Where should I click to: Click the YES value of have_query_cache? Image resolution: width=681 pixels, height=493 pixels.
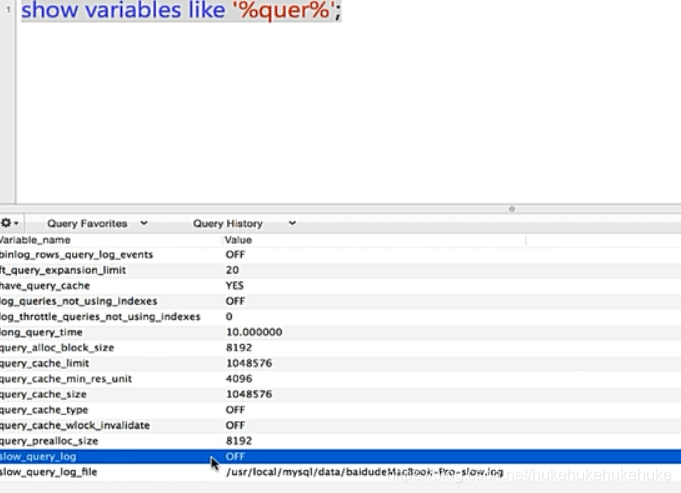(235, 286)
